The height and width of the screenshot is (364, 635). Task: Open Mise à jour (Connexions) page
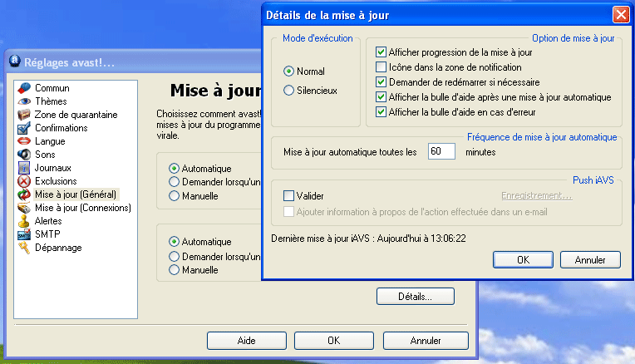coord(83,208)
